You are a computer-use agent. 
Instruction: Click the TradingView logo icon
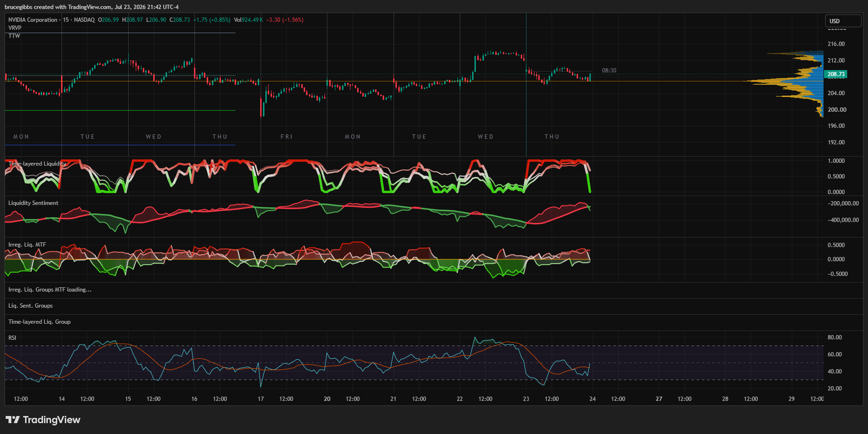13,420
